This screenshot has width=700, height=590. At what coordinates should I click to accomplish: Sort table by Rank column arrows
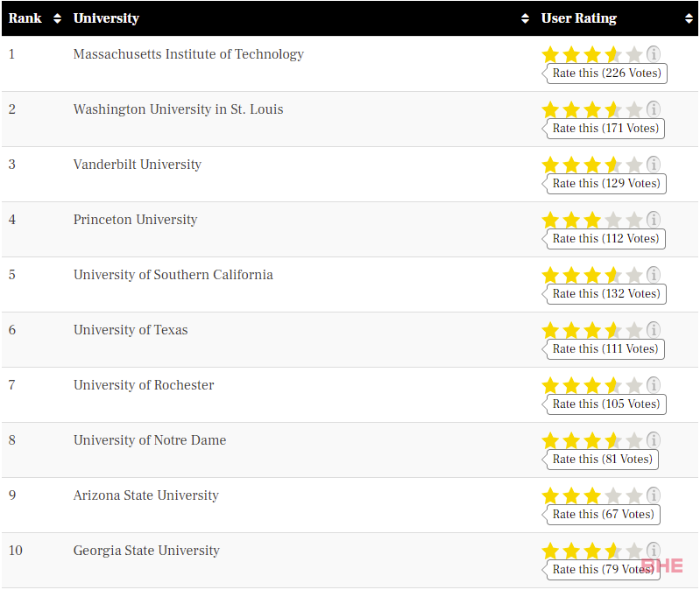click(57, 18)
